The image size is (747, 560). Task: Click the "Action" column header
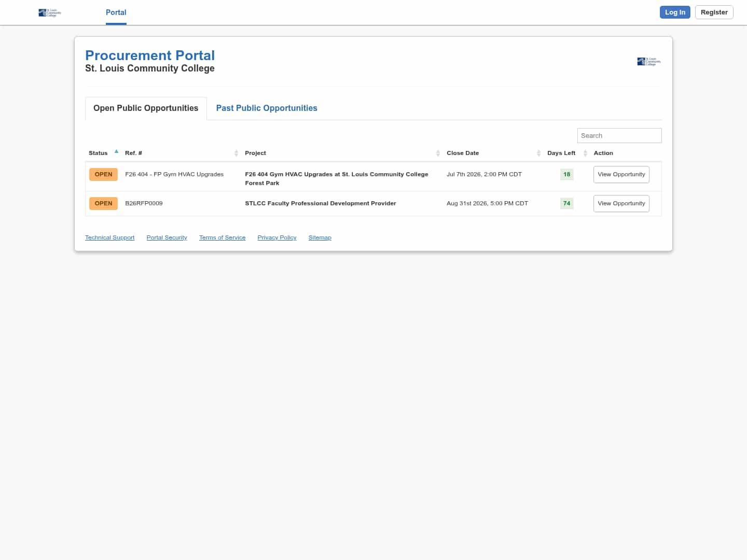pyautogui.click(x=603, y=153)
